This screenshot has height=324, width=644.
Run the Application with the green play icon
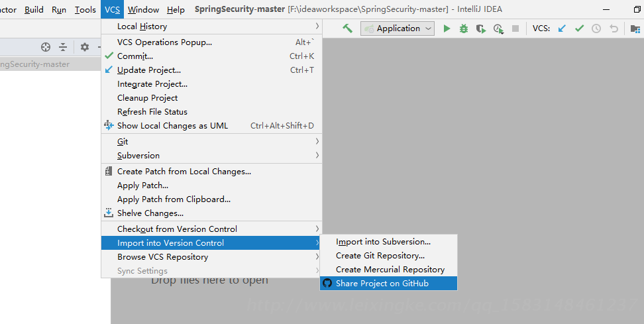pyautogui.click(x=447, y=28)
